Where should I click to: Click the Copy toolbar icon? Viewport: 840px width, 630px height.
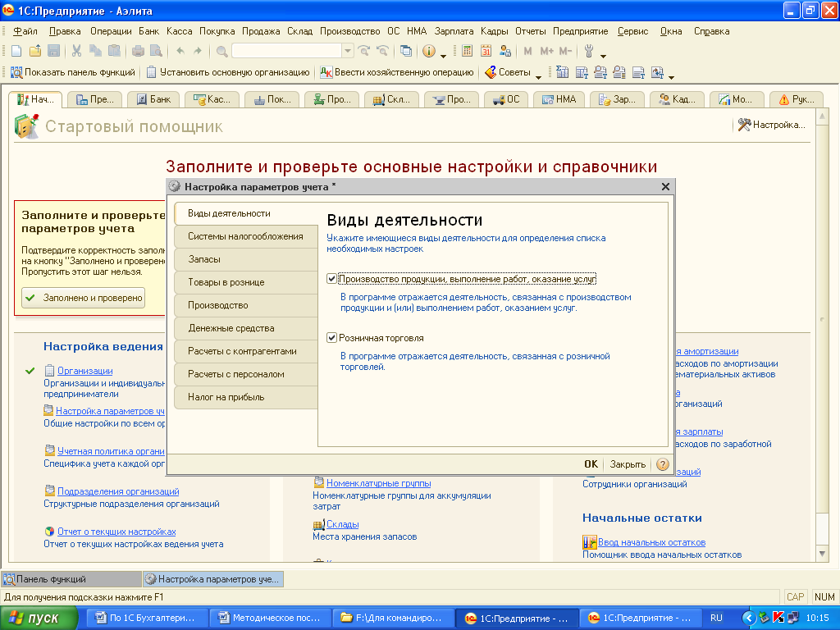pos(95,51)
